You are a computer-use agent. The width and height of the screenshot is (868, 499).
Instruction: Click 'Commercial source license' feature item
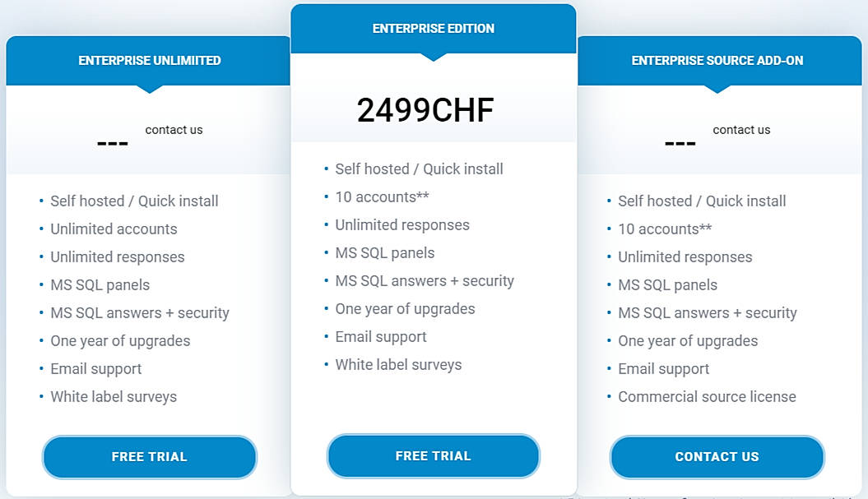tap(707, 397)
